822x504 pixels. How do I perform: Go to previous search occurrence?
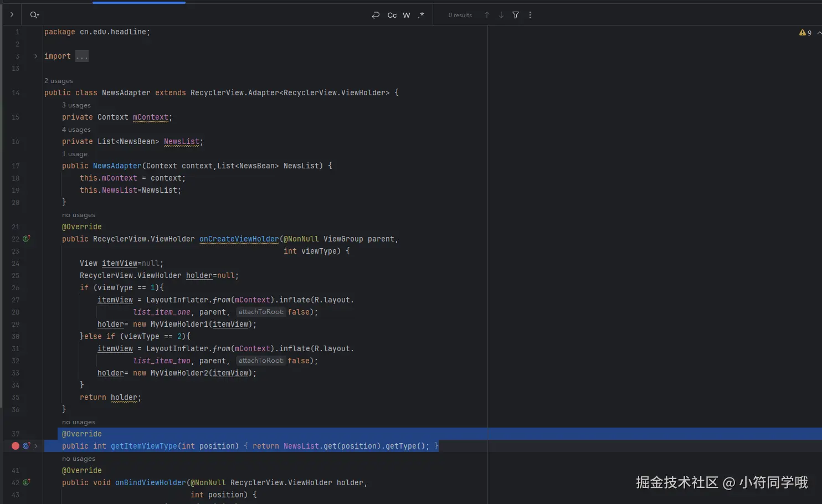(x=487, y=15)
